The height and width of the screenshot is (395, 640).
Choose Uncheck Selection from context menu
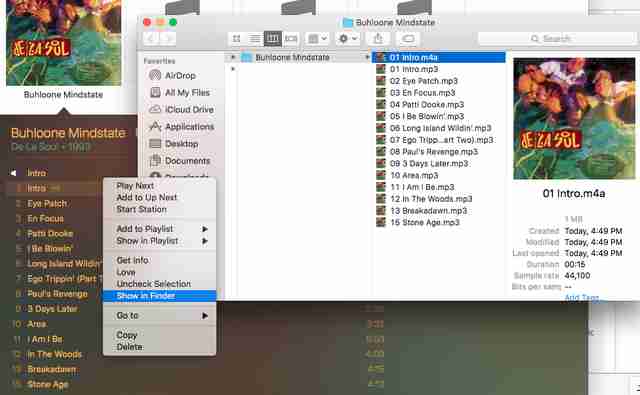click(x=160, y=284)
